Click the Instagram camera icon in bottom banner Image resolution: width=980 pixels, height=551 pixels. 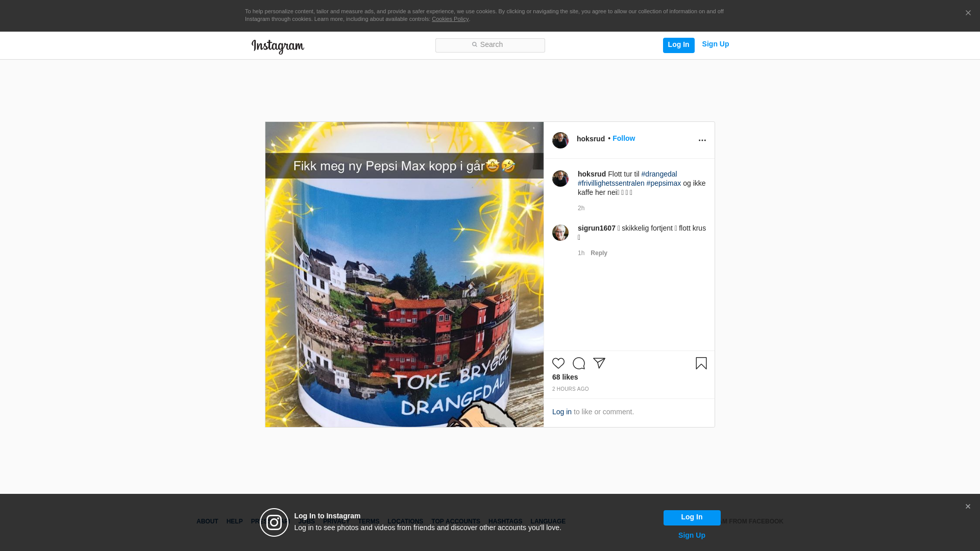(x=274, y=522)
